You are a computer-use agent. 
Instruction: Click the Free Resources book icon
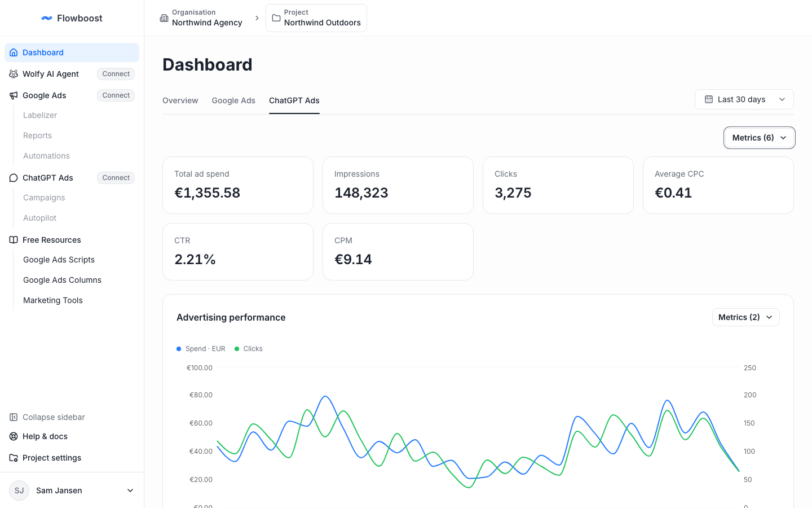click(x=14, y=240)
